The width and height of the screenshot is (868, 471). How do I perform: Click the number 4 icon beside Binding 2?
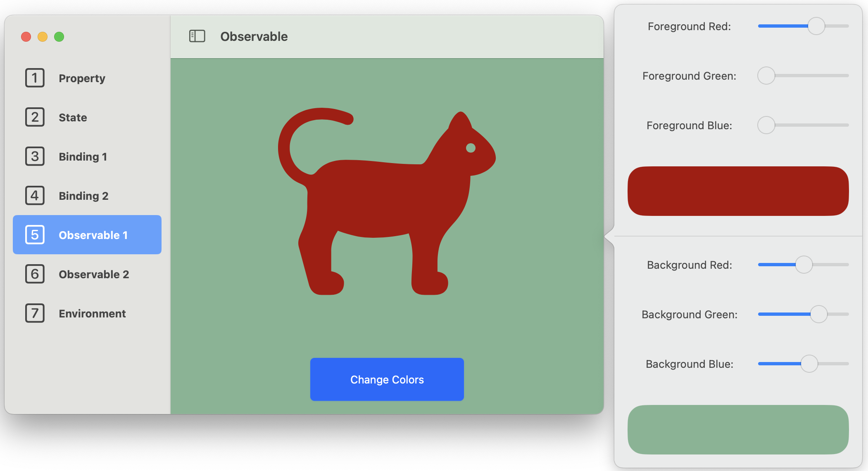[35, 195]
